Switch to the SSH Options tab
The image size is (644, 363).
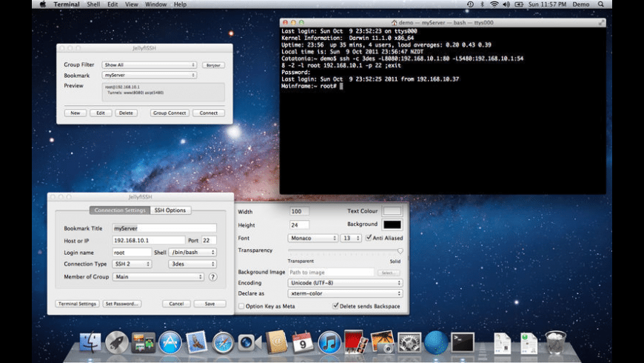(x=170, y=210)
